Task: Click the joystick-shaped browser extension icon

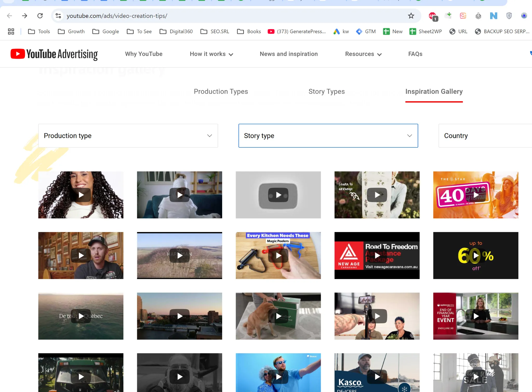Action: (478, 16)
